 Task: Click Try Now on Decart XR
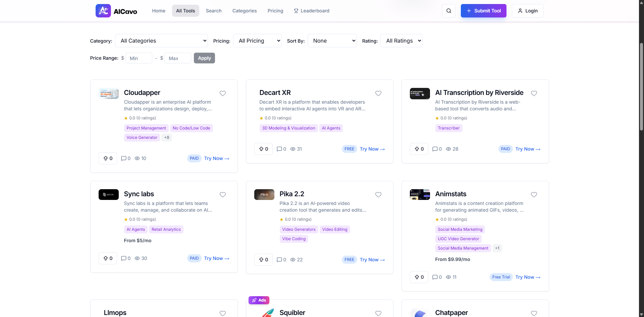(x=372, y=149)
